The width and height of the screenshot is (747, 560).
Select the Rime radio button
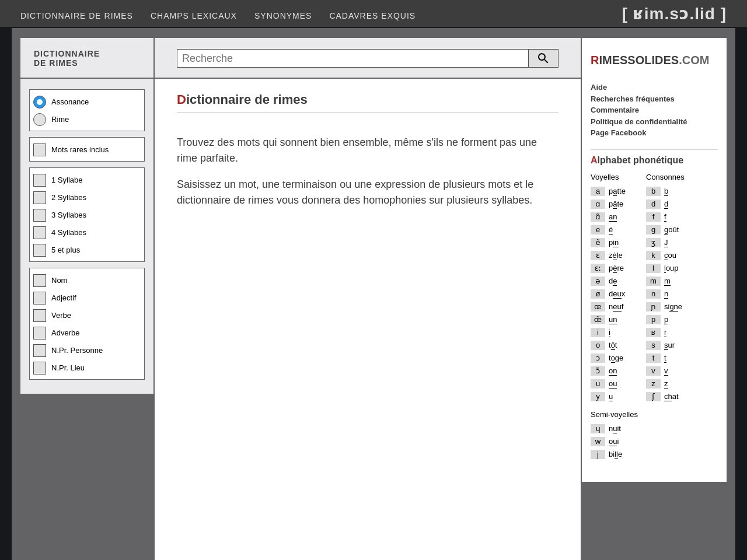(40, 120)
